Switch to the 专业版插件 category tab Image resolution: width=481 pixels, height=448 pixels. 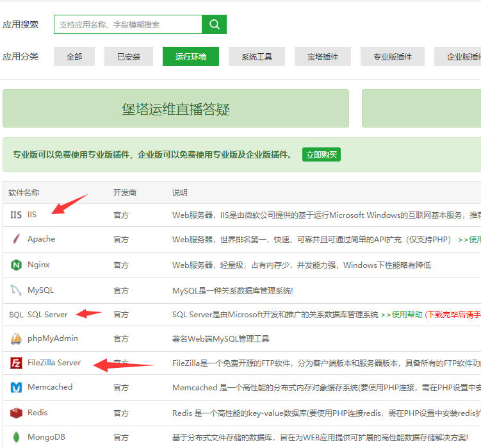[393, 56]
